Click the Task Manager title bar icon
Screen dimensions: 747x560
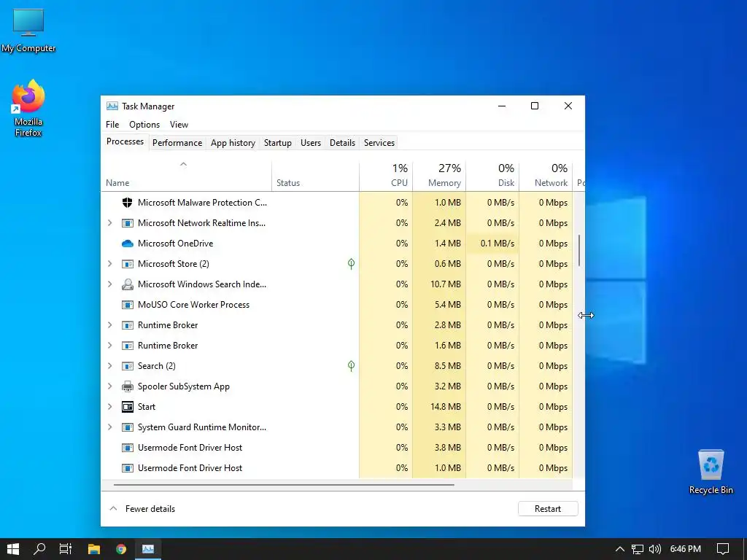tap(112, 106)
